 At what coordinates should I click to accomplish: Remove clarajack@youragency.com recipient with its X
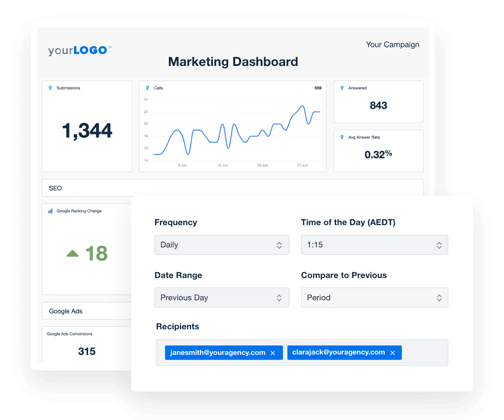393,353
